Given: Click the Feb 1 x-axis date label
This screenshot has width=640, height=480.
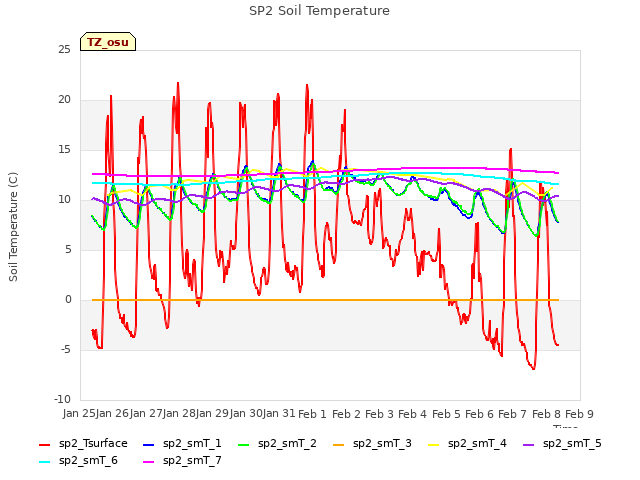Looking at the screenshot, I should pos(313,414).
